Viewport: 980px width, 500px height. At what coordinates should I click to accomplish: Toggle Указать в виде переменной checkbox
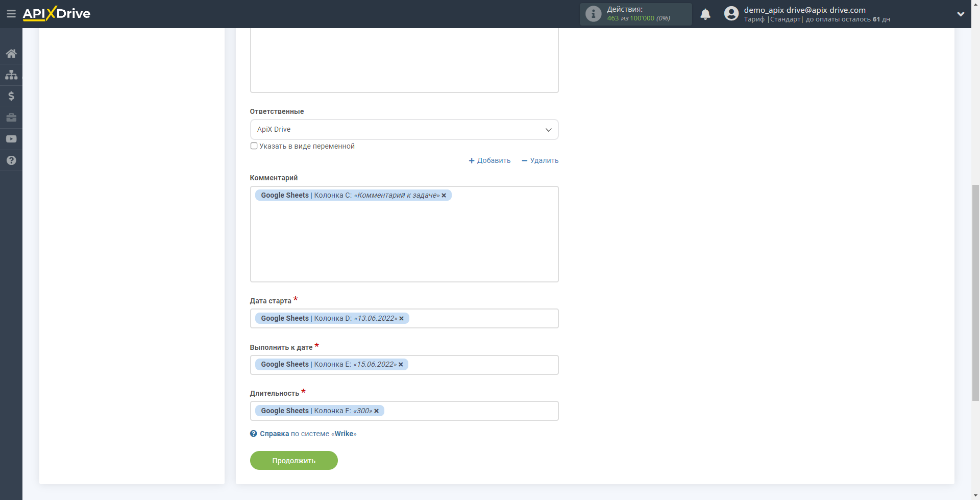pos(254,146)
